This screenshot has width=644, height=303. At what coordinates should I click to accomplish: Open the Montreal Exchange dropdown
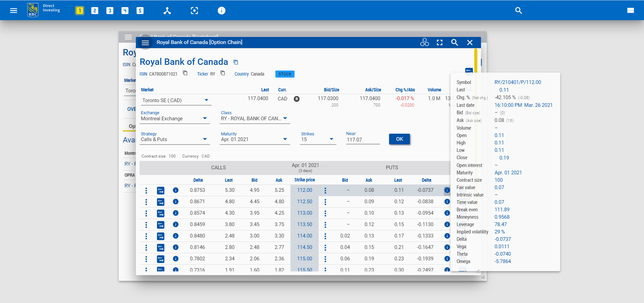pyautogui.click(x=205, y=118)
